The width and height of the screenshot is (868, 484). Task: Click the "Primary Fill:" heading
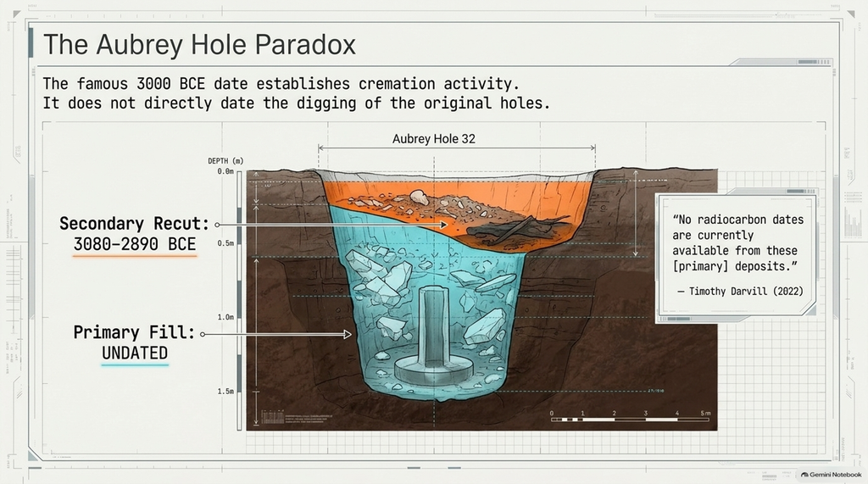tap(134, 332)
